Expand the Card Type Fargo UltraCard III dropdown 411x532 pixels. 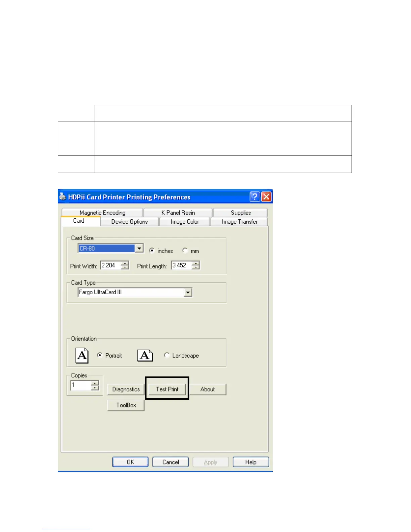[188, 293]
